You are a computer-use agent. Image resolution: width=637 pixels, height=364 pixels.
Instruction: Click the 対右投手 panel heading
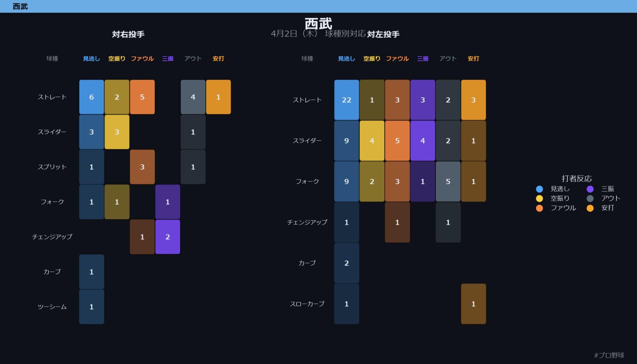pyautogui.click(x=128, y=34)
